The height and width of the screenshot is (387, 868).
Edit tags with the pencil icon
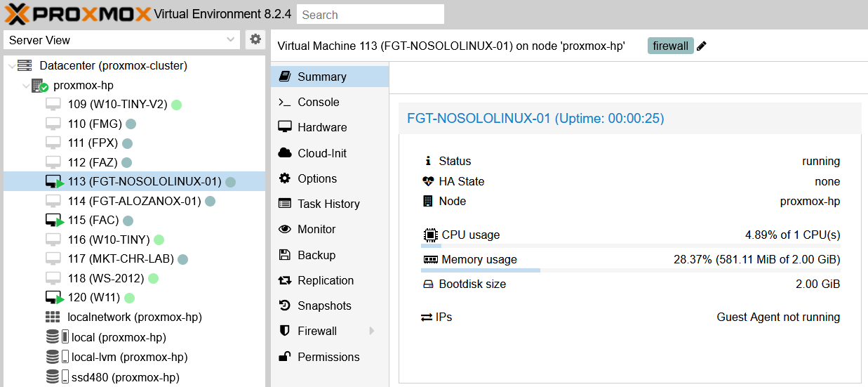click(702, 46)
